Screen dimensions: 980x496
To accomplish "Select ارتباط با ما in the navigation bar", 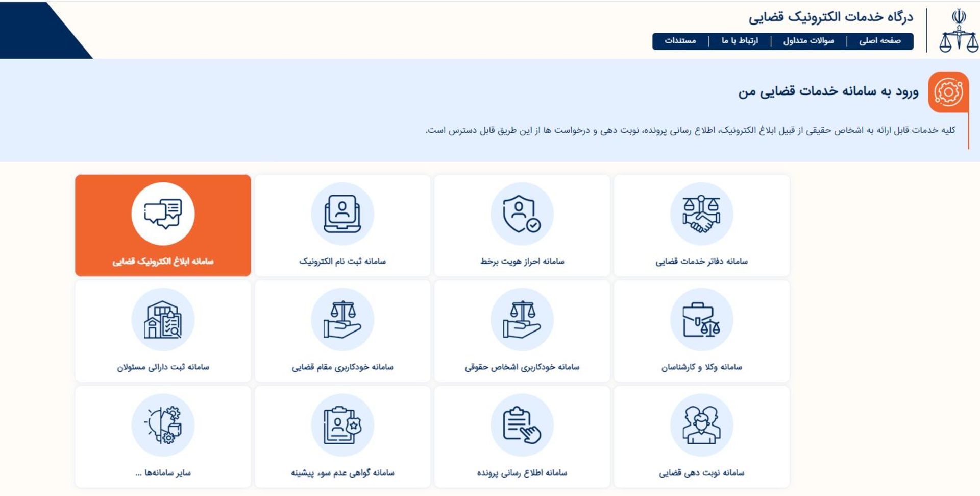I will [x=740, y=41].
